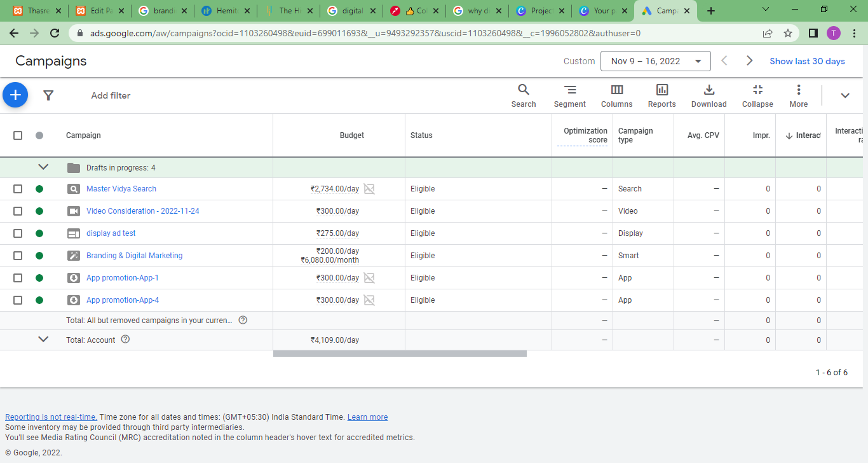Open the More three-dot menu
The image size is (868, 463).
pyautogui.click(x=799, y=96)
